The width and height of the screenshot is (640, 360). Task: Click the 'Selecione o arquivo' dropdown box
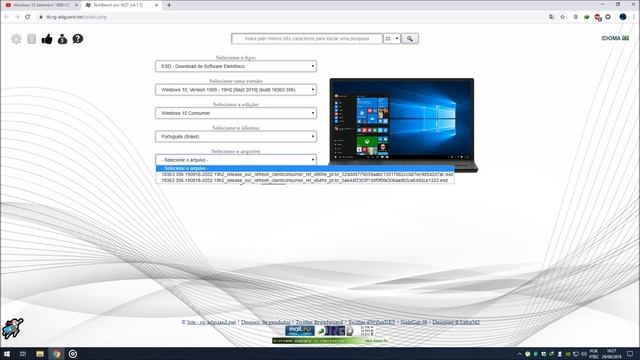pyautogui.click(x=236, y=160)
